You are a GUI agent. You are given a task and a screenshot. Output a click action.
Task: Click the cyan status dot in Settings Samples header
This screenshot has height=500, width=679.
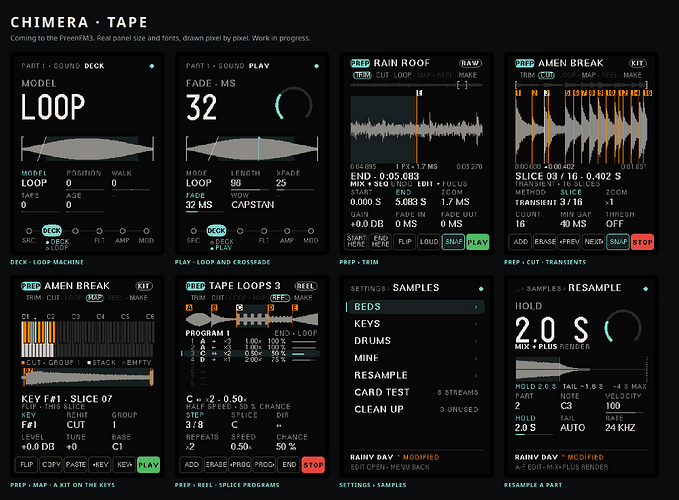tap(481, 289)
